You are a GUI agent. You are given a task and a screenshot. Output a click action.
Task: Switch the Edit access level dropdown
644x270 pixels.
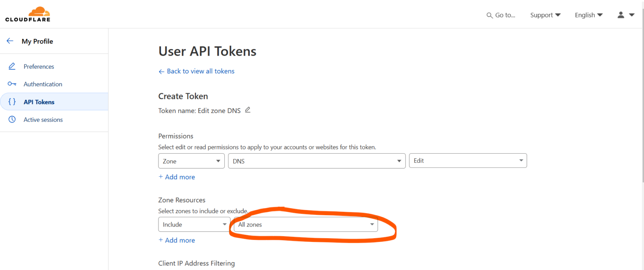[468, 160]
